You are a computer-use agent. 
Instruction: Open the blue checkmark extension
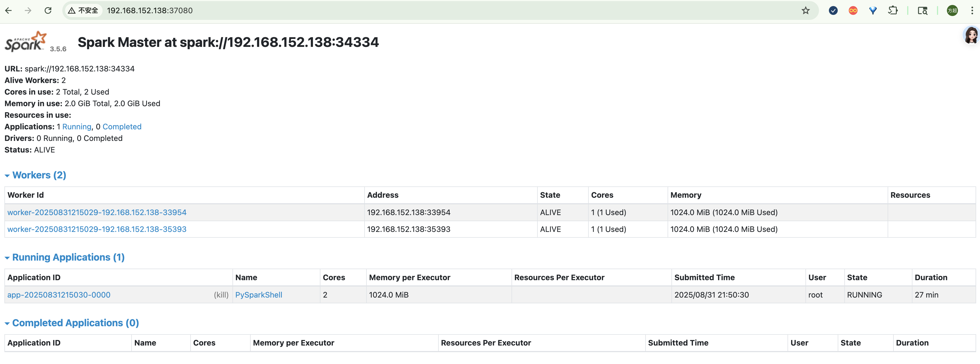point(833,11)
